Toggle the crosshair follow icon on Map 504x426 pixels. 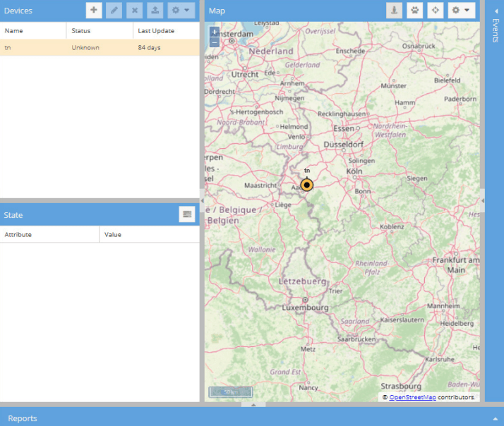(435, 11)
